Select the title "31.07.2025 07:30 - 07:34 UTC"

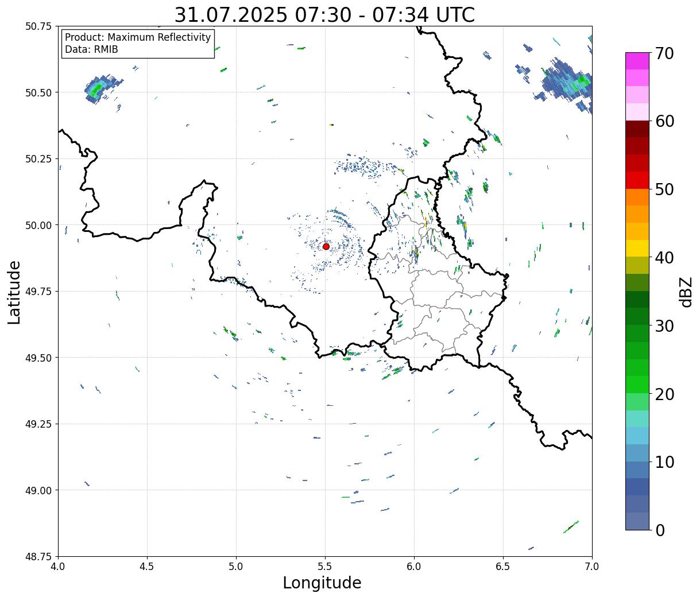[324, 14]
